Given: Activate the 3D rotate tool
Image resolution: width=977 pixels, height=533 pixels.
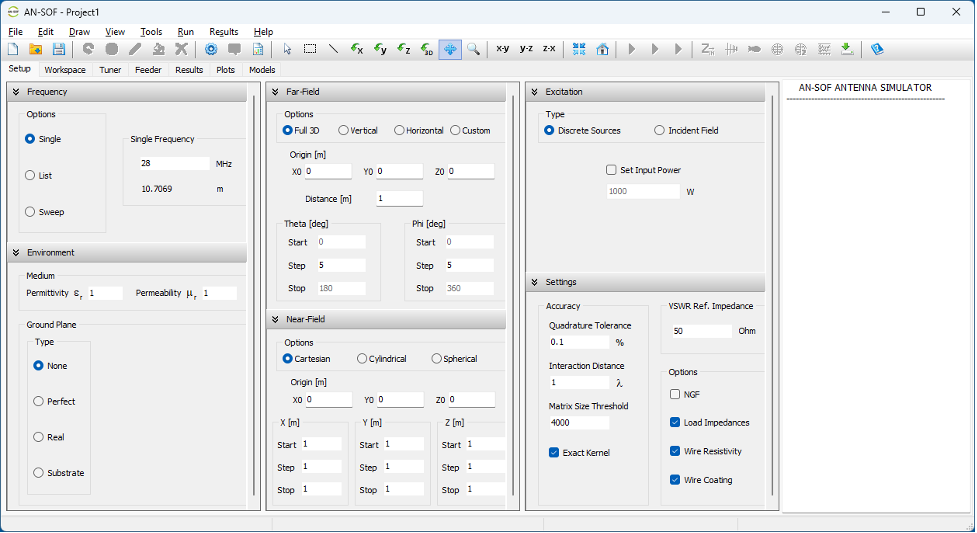Looking at the screenshot, I should (427, 49).
